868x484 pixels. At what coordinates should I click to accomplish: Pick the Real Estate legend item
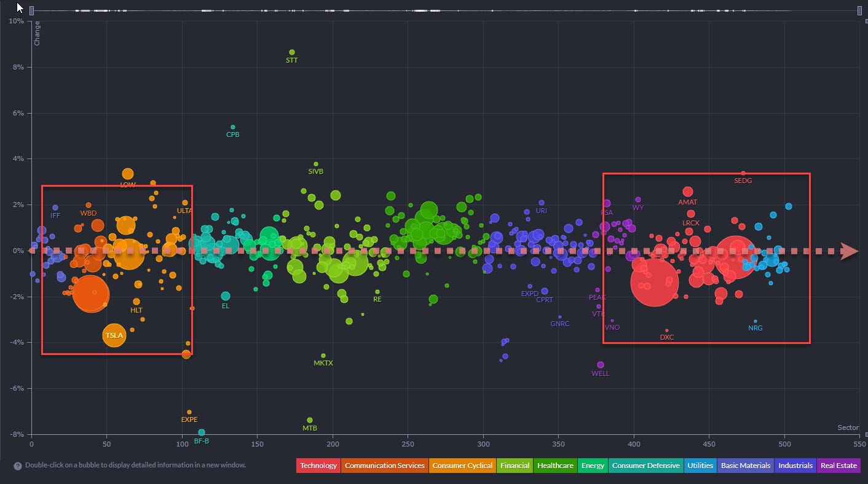click(838, 466)
